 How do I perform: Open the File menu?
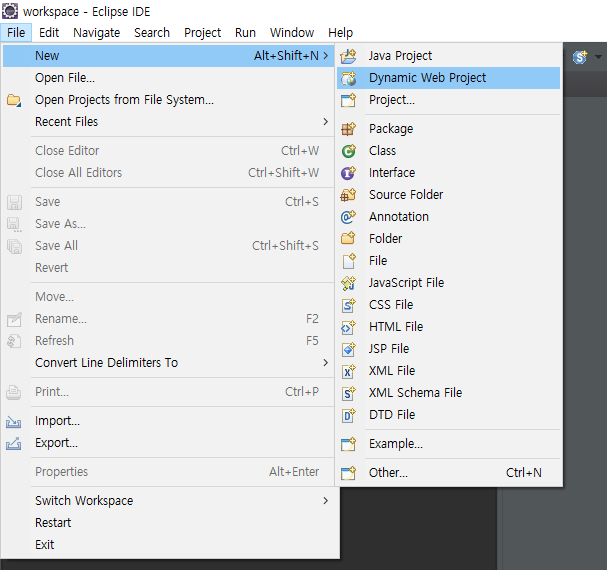[x=16, y=33]
